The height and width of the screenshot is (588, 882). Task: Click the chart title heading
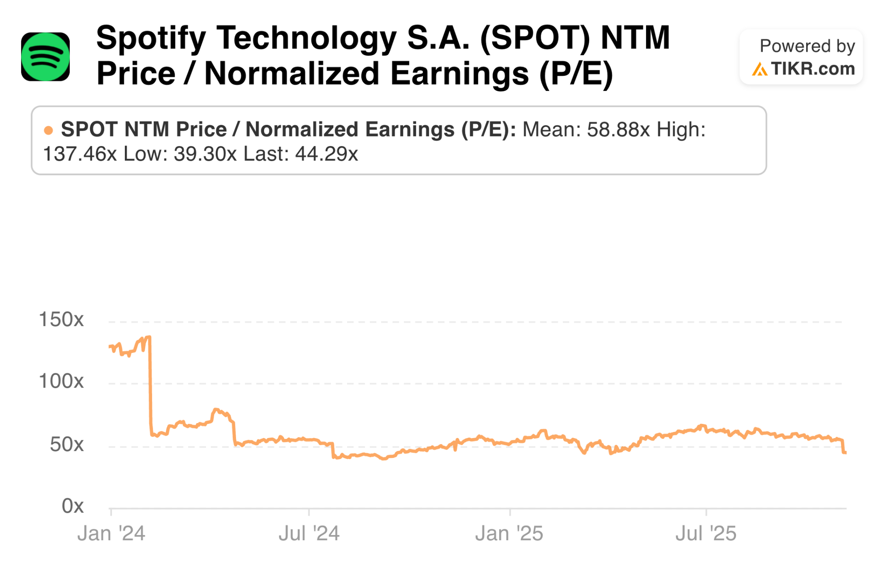pos(383,55)
